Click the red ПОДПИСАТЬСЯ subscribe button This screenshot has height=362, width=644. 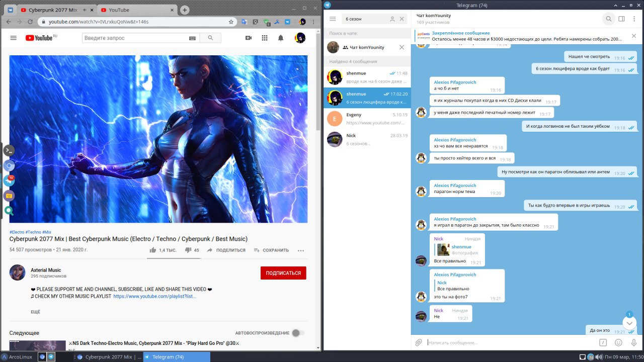283,273
